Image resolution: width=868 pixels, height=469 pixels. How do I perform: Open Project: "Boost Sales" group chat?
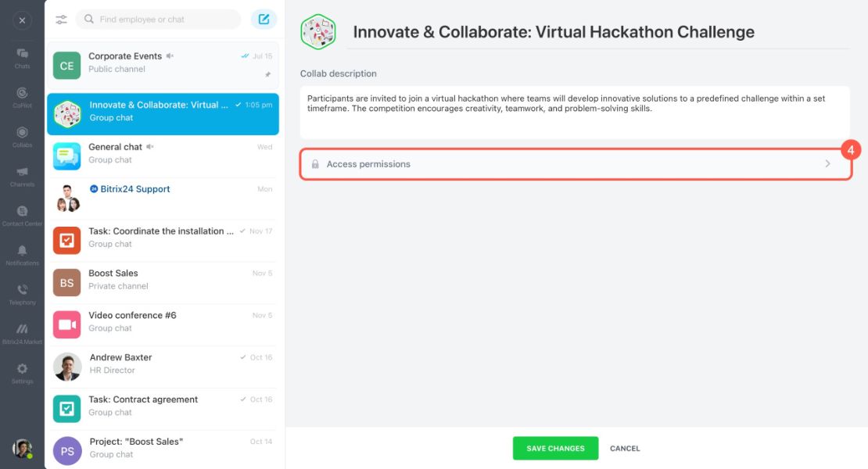(x=163, y=449)
